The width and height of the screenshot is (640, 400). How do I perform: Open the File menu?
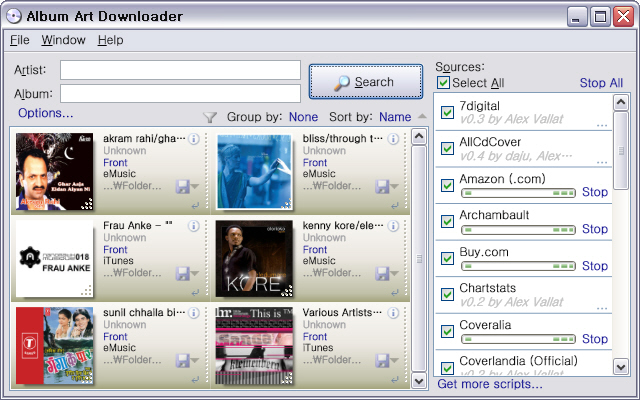coord(20,40)
